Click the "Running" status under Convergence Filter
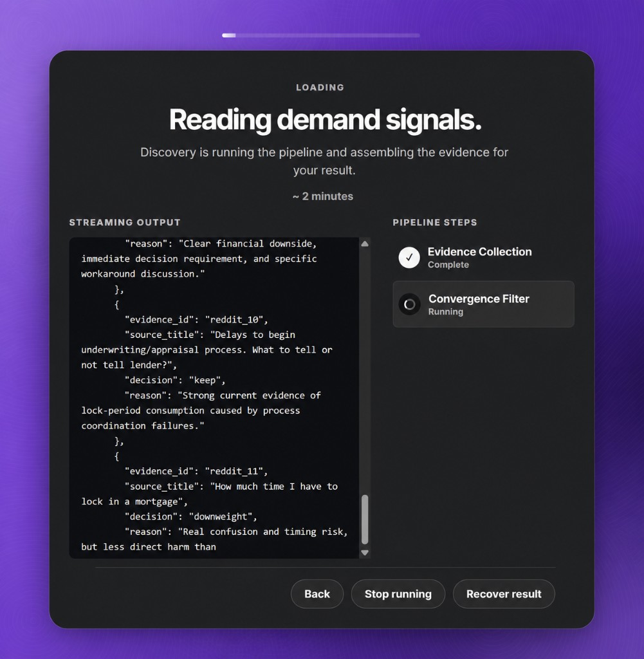Screen dimensions: 644x659 point(446,312)
